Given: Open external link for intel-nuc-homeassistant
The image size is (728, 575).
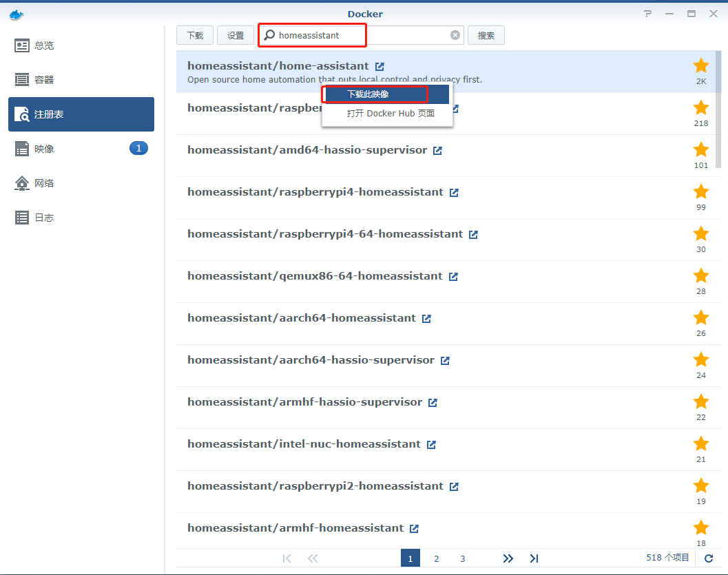Looking at the screenshot, I should point(431,445).
